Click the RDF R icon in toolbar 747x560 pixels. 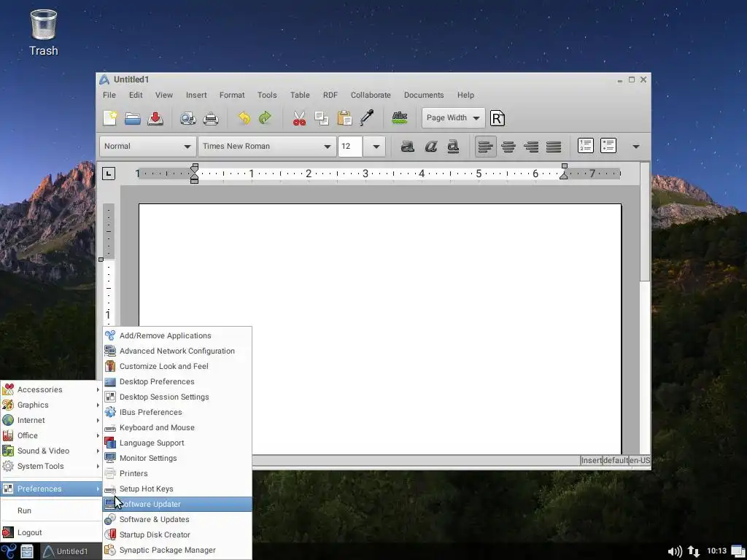497,118
